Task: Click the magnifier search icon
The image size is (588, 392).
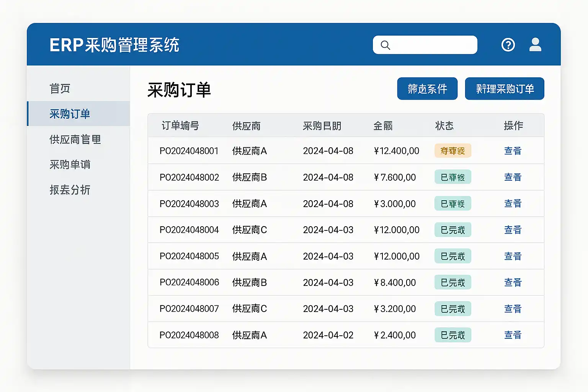Action: click(385, 45)
